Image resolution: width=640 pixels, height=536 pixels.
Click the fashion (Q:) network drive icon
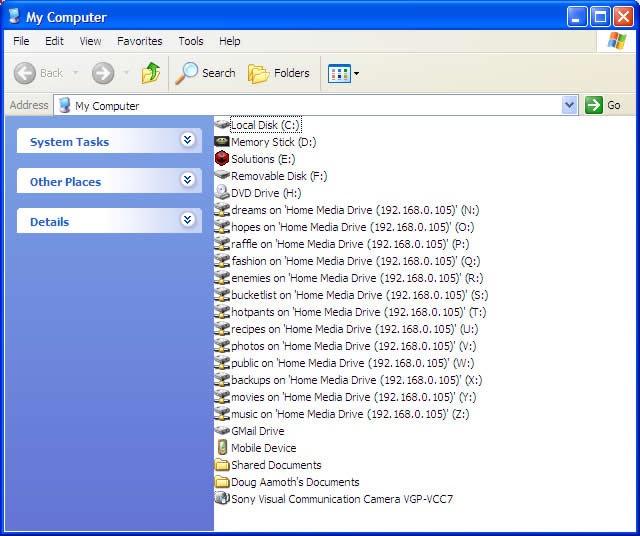point(222,260)
